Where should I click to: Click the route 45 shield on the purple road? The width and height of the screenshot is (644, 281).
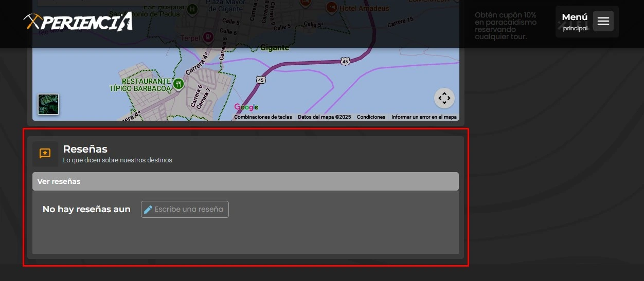pos(345,61)
